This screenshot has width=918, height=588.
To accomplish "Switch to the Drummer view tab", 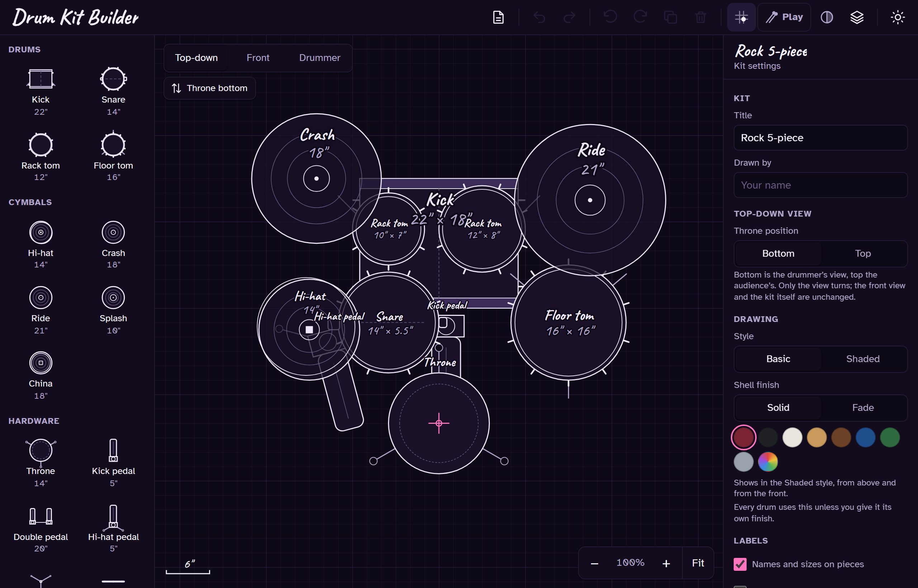I will [320, 58].
